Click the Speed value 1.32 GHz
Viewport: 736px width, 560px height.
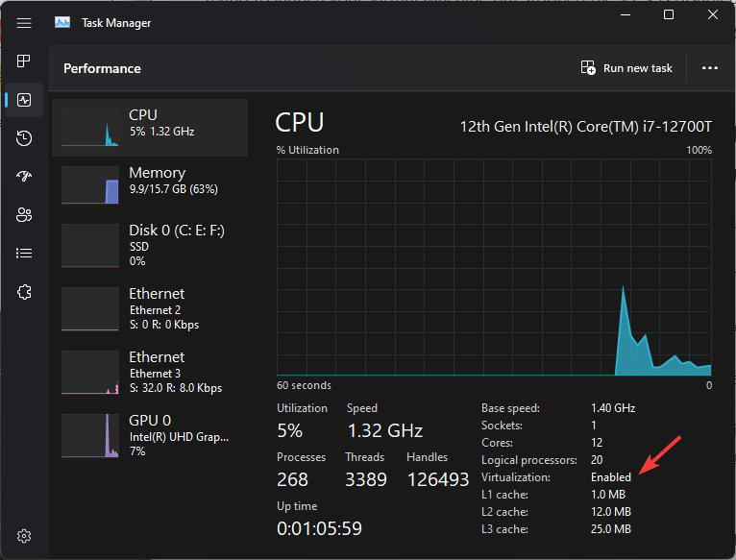click(385, 431)
